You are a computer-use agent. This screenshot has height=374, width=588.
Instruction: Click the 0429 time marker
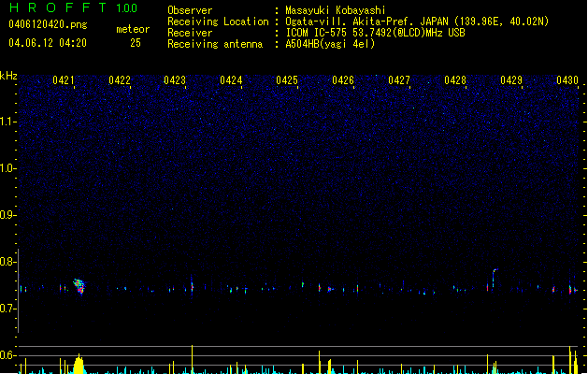click(511, 80)
